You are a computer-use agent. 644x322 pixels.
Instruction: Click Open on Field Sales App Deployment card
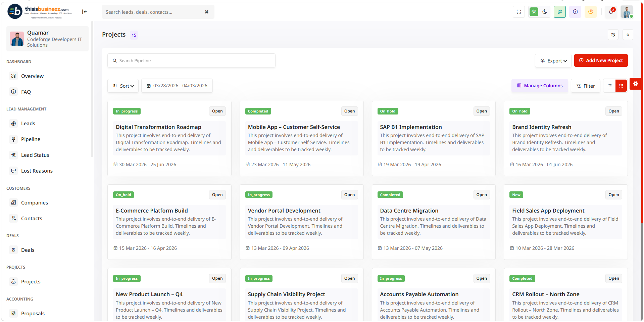(x=614, y=195)
